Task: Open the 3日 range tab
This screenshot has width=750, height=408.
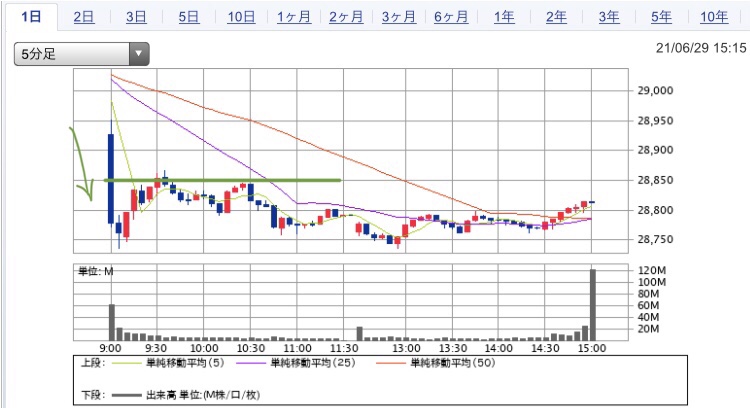Action: [136, 17]
